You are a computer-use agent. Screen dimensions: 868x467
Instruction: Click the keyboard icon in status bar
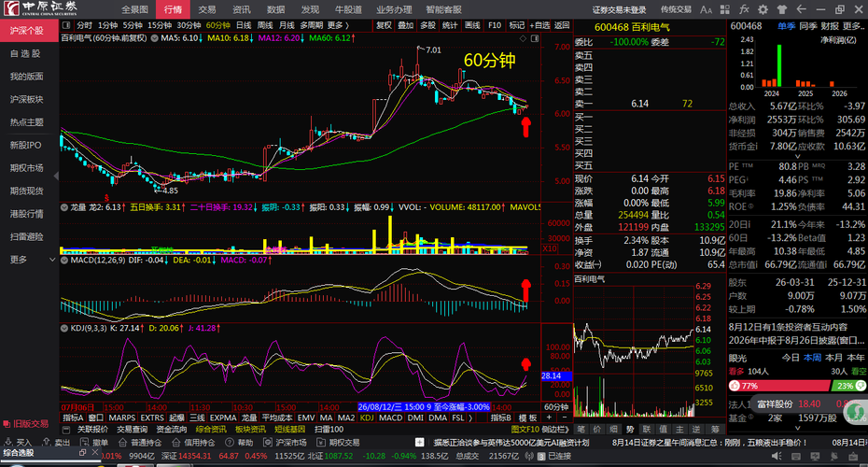coord(795,456)
